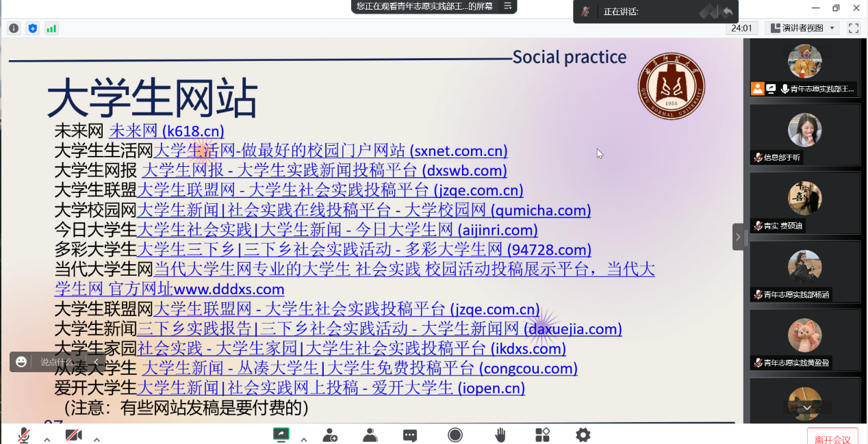Open the 演讲者视图 view dropdown

(x=803, y=28)
